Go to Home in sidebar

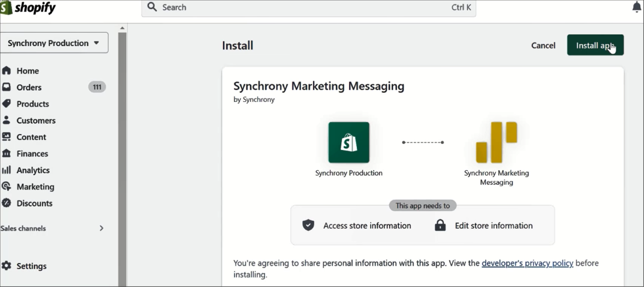28,71
